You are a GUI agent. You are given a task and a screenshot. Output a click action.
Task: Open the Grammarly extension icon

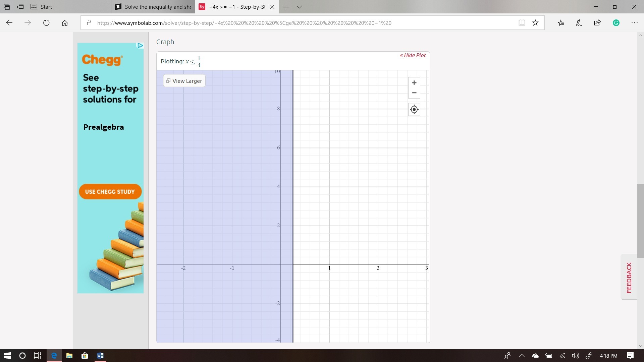[616, 23]
